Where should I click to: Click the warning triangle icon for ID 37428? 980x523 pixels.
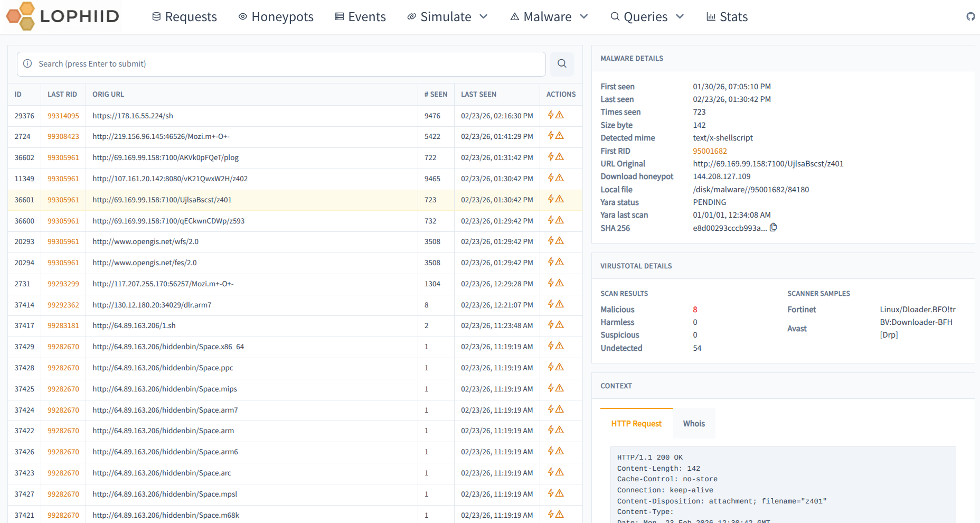click(560, 367)
